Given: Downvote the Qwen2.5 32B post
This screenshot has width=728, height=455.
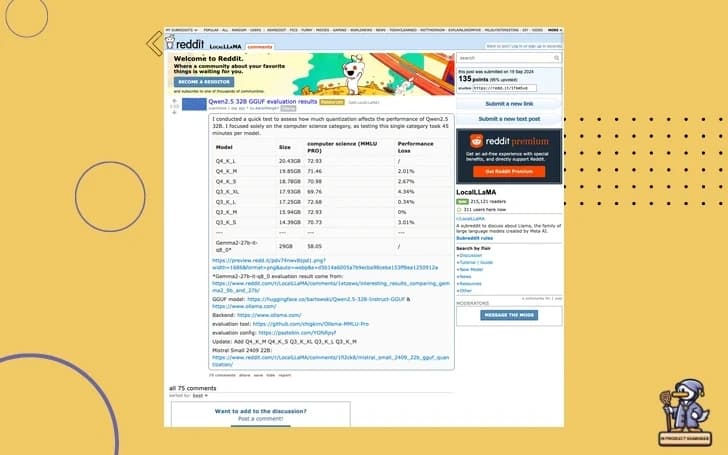Looking at the screenshot, I should tap(173, 111).
